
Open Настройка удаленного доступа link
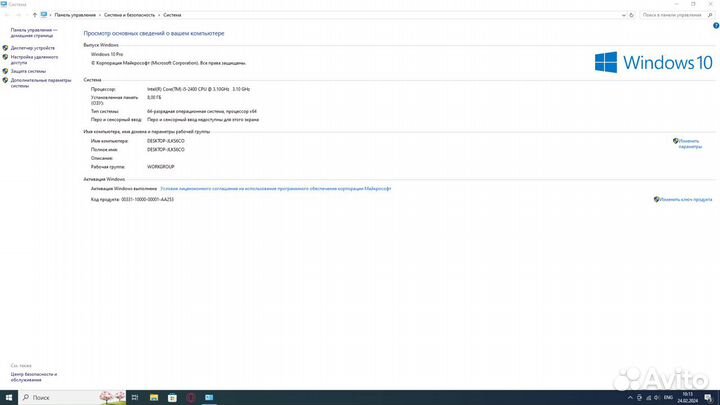point(33,59)
